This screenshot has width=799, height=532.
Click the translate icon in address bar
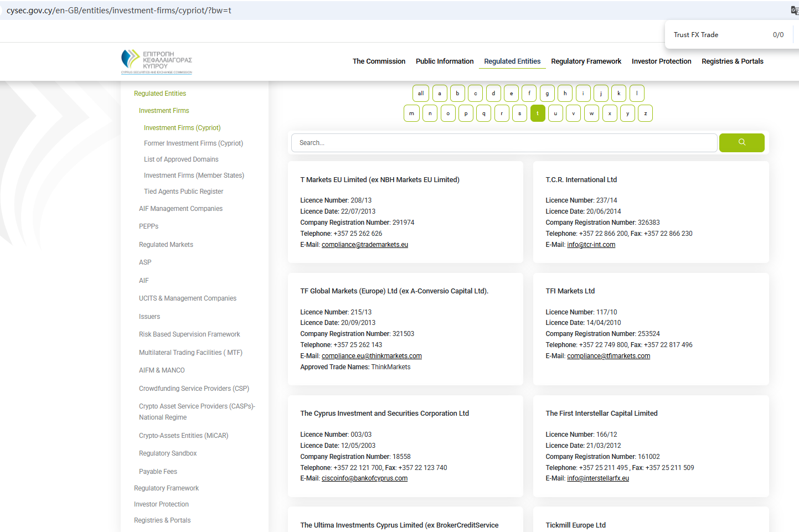pyautogui.click(x=795, y=11)
